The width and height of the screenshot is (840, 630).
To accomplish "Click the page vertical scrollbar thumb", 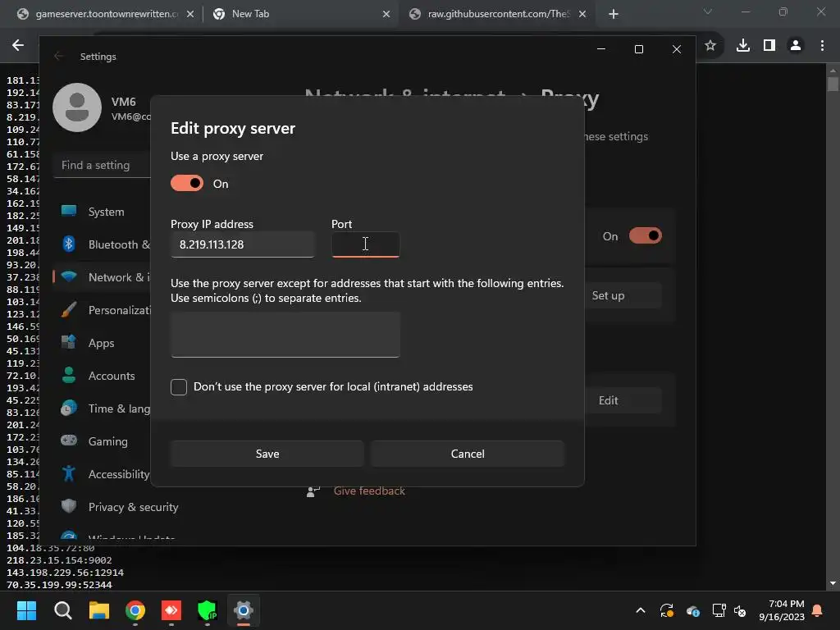I will click(x=833, y=84).
